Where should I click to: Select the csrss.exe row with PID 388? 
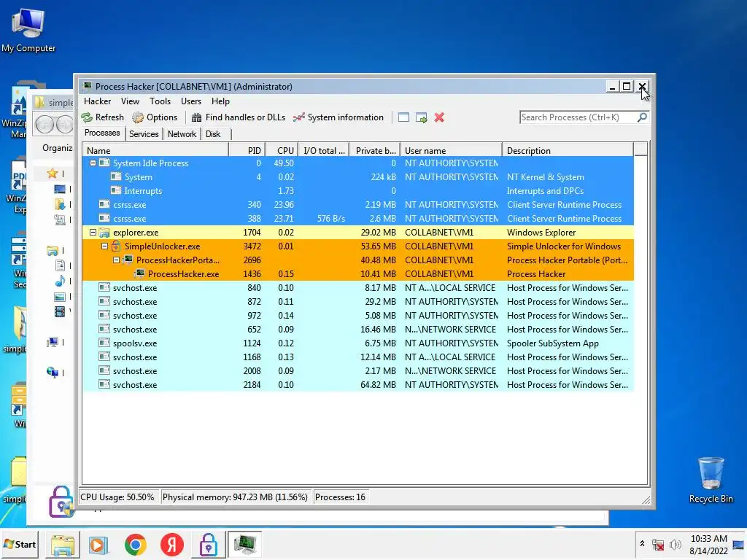(x=358, y=219)
